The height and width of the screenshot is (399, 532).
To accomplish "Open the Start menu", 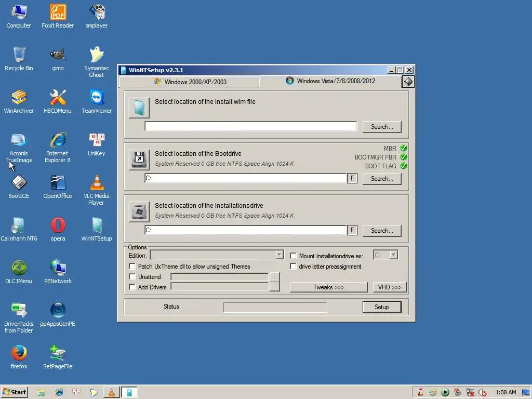I will pyautogui.click(x=14, y=392).
